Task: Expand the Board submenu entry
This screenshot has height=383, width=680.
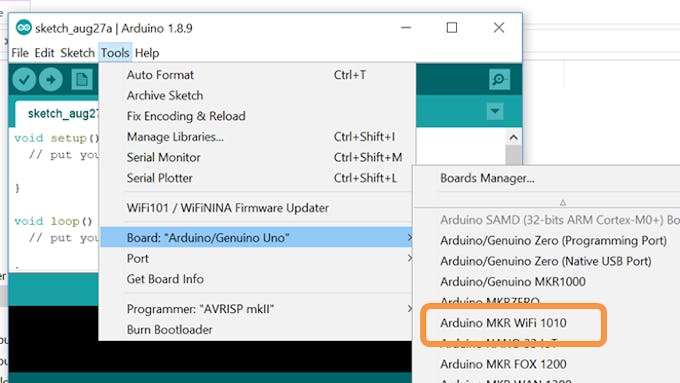Action: click(256, 238)
